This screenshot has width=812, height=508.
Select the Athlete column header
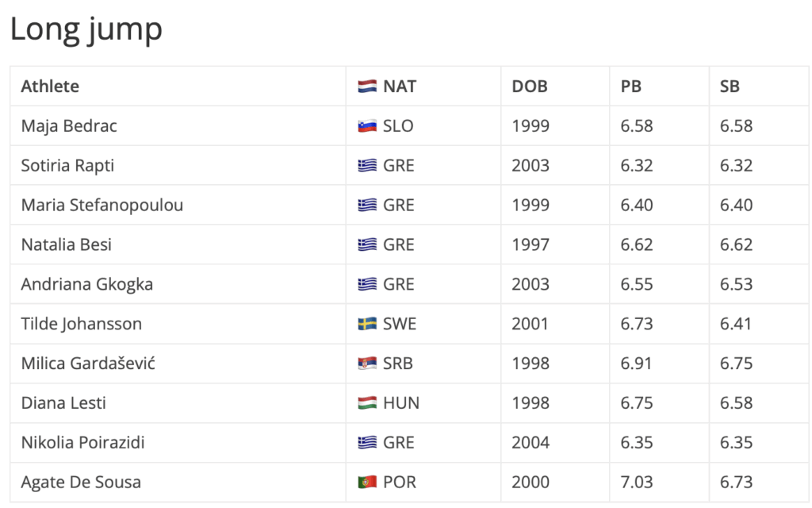pyautogui.click(x=50, y=87)
